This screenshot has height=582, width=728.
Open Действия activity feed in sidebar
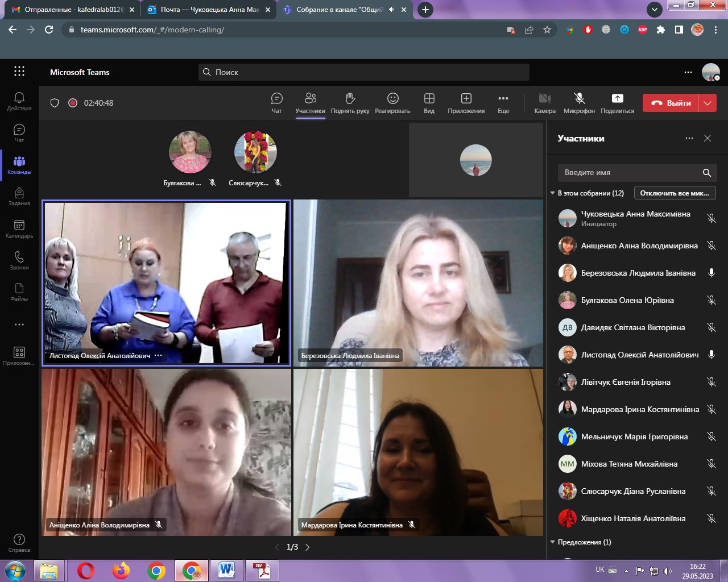[19, 101]
